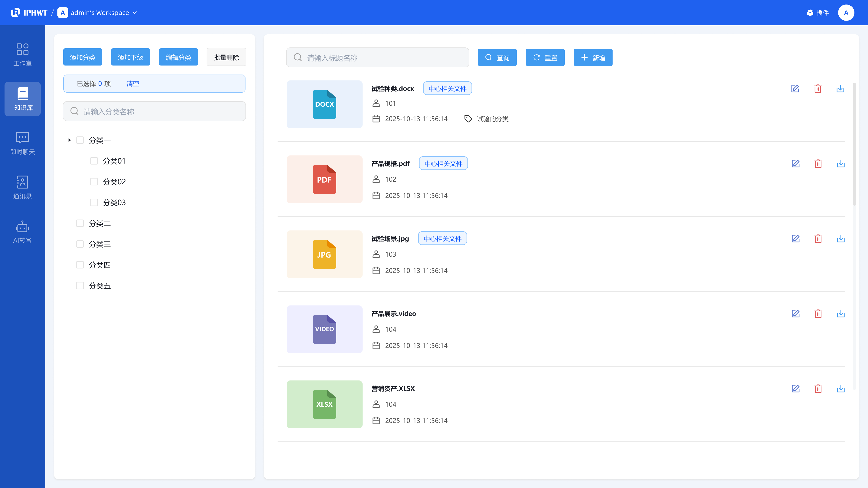Select the 分类03 checkbox
868x488 pixels.
(x=94, y=202)
